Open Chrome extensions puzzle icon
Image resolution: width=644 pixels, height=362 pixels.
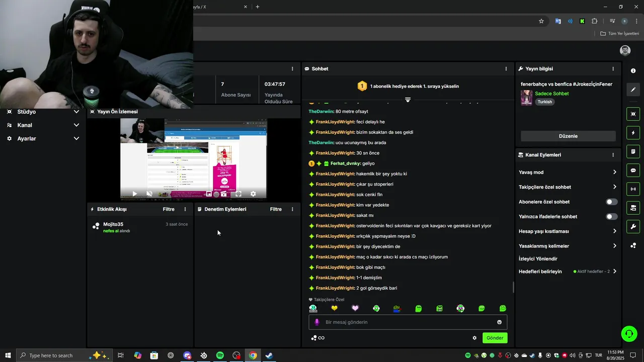(x=594, y=21)
